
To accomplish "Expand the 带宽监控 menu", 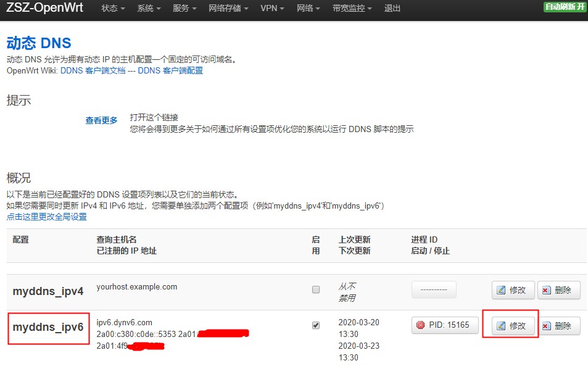I will (x=352, y=9).
